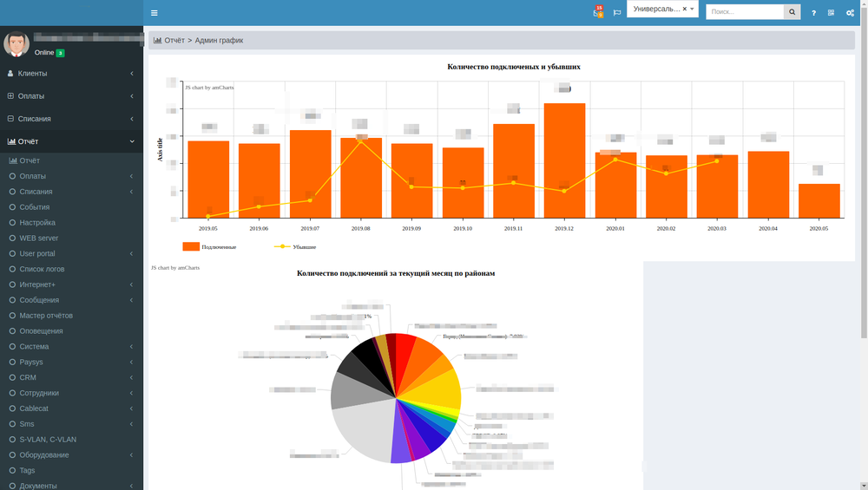
Task: Click the search magnifier button
Action: point(792,12)
